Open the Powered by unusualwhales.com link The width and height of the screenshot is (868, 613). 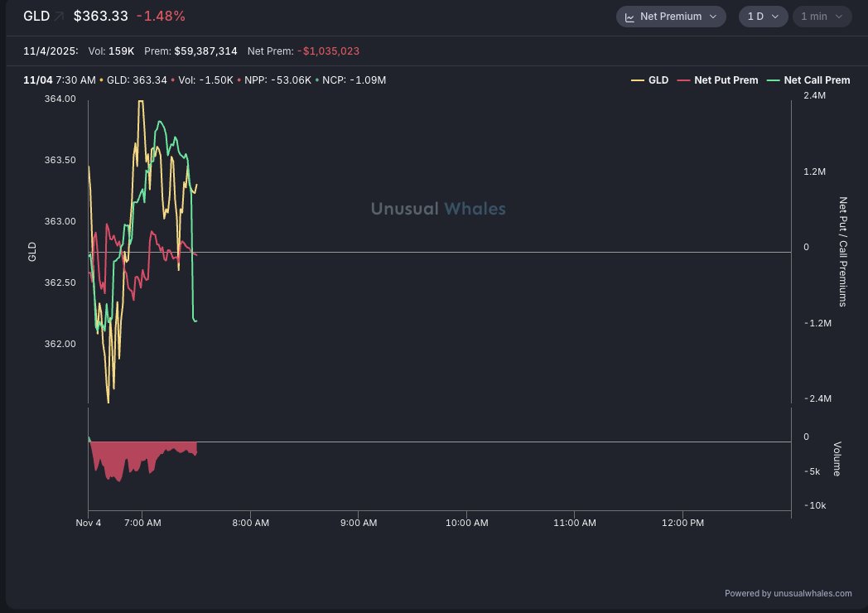click(x=788, y=593)
